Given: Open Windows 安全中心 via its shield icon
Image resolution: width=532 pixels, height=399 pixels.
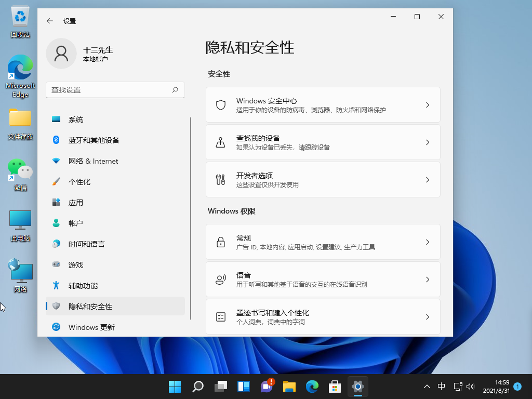Looking at the screenshot, I should click(222, 104).
